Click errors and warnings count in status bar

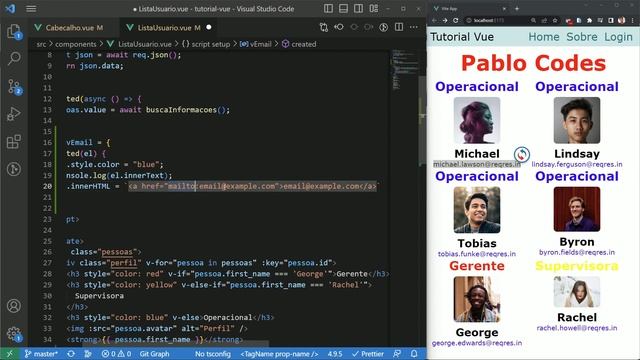pyautogui.click(x=116, y=354)
